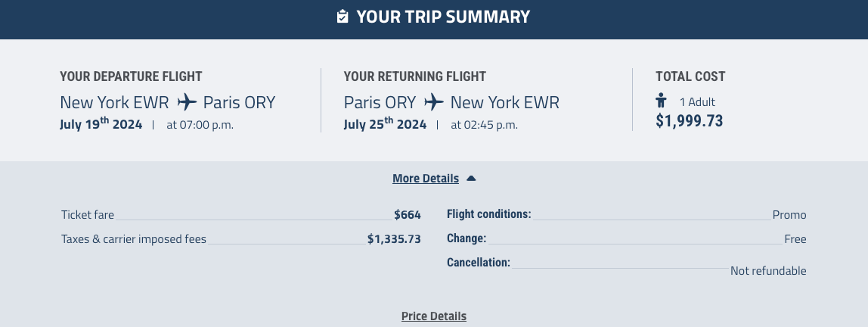
Task: Click the airplane icon in the departure flight
Action: coord(187,101)
